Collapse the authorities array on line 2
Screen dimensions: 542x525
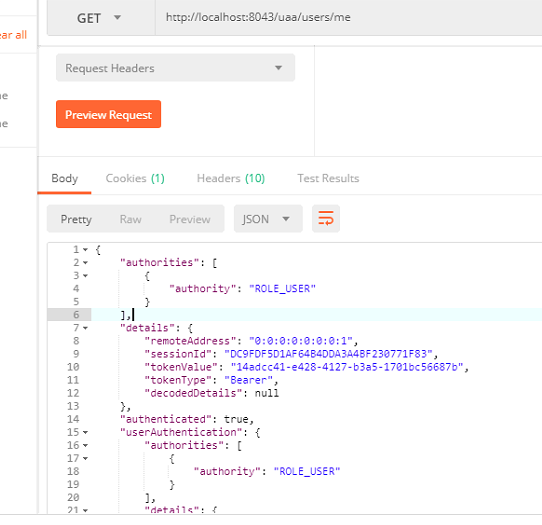point(85,263)
